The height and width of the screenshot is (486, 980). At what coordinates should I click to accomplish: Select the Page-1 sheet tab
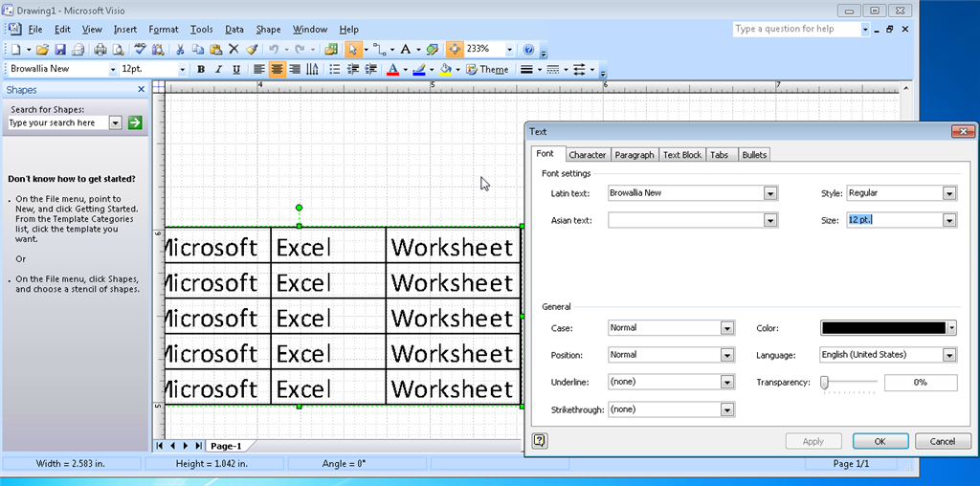point(226,446)
